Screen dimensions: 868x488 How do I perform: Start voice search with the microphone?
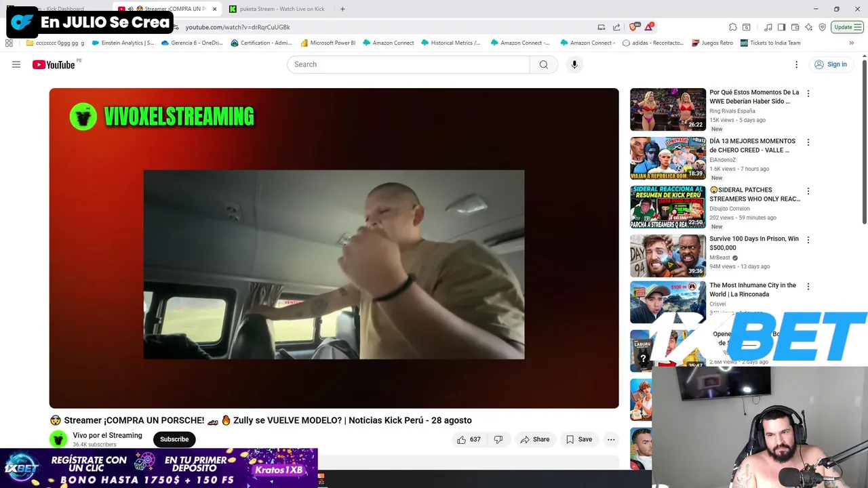click(x=574, y=64)
